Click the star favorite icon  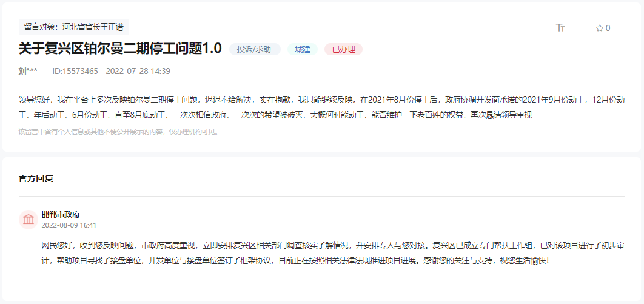click(x=600, y=28)
